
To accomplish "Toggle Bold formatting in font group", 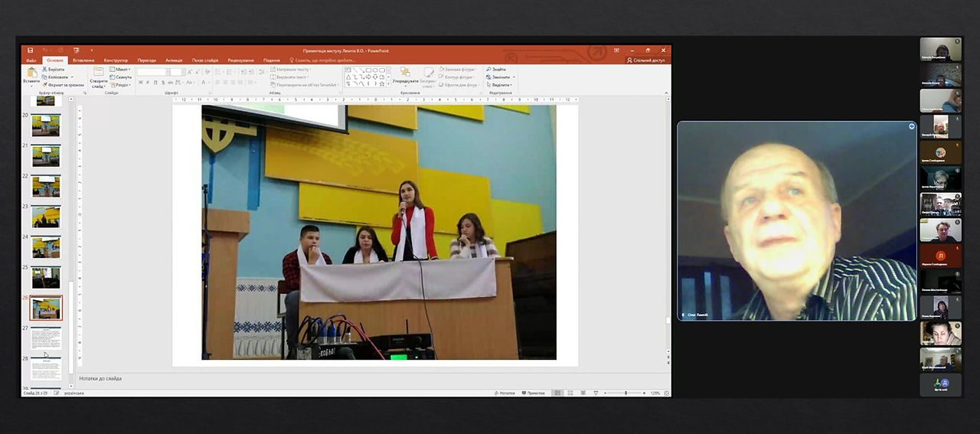I will (x=140, y=83).
